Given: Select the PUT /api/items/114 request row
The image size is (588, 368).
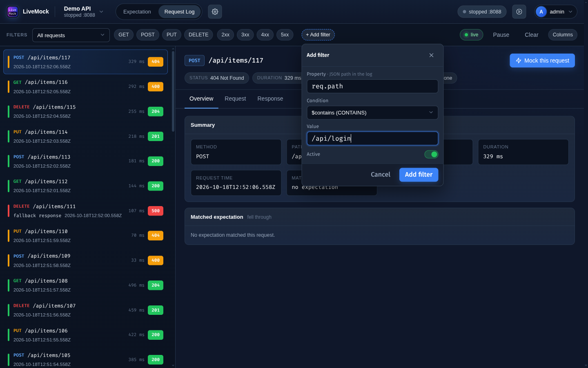Looking at the screenshot, I should pos(85,136).
